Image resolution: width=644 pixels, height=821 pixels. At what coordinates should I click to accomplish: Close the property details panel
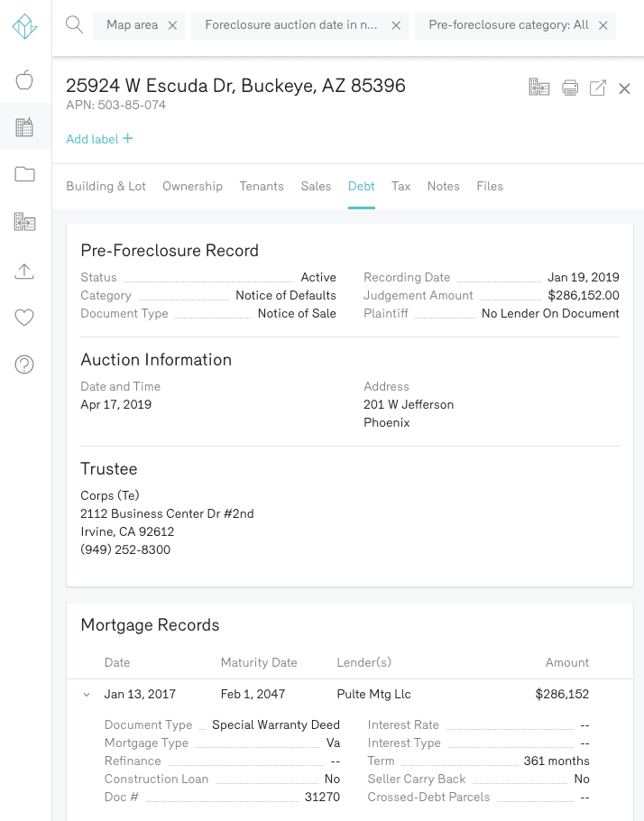(624, 88)
